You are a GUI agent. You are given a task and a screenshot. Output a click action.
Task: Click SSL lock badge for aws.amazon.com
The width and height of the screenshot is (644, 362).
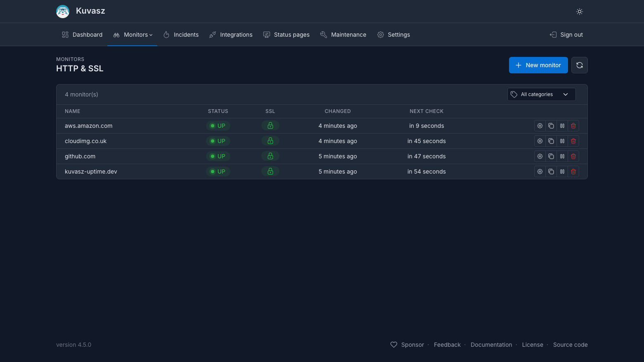(x=270, y=125)
